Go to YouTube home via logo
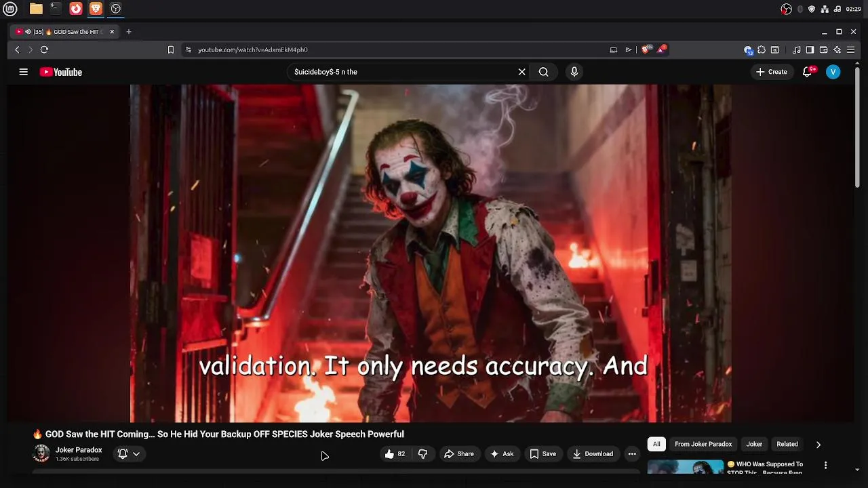 61,72
